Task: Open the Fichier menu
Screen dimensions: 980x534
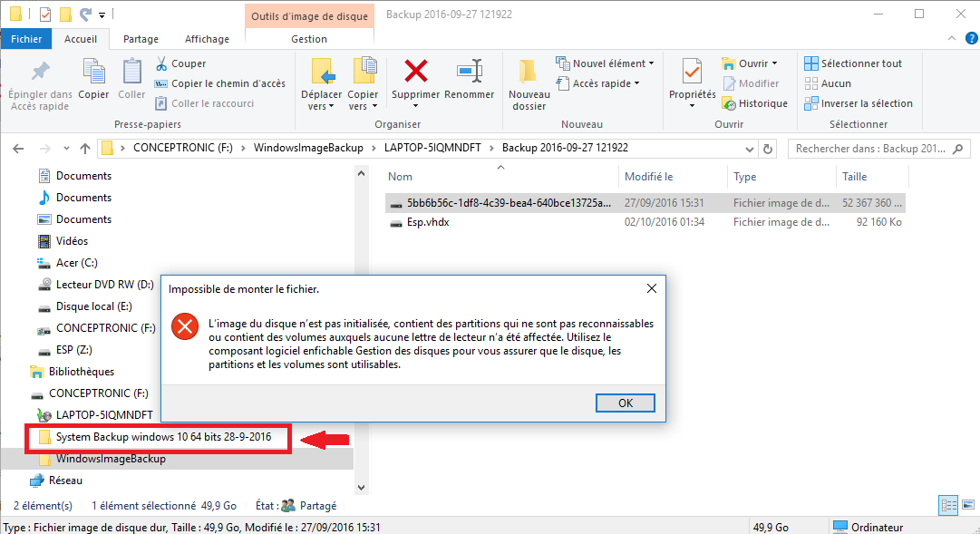Action: (x=26, y=39)
